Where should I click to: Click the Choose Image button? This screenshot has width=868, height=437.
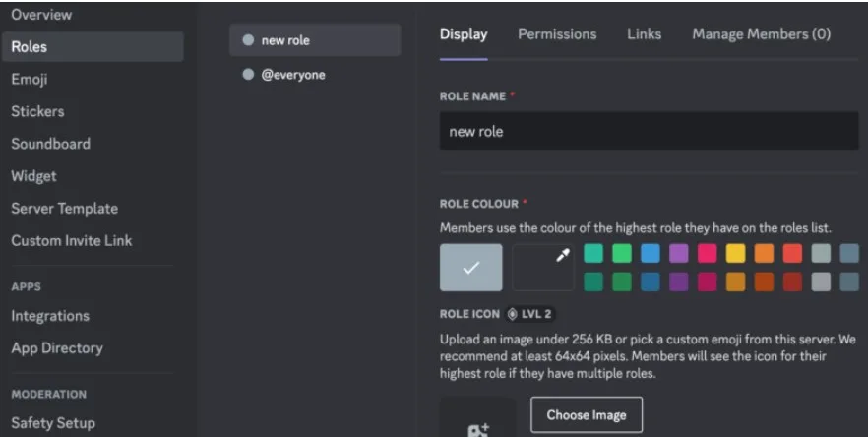pos(587,414)
